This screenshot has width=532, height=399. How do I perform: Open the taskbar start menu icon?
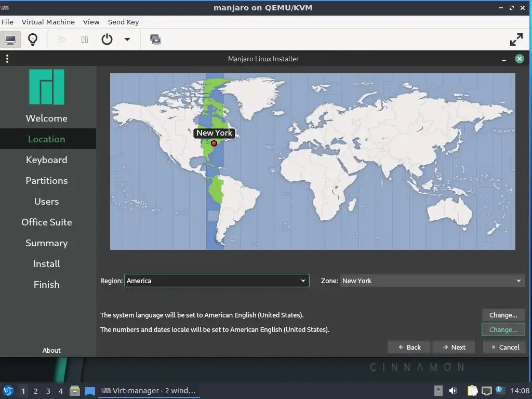(x=8, y=391)
